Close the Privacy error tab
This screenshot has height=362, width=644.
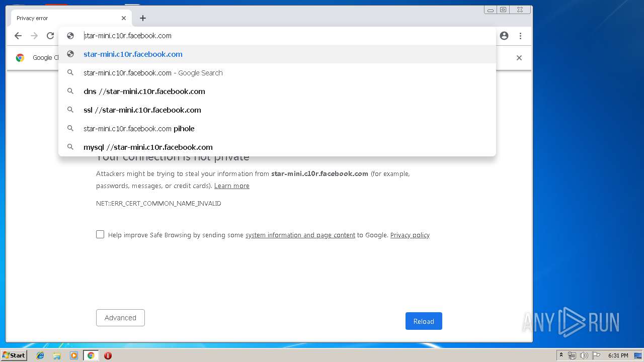pyautogui.click(x=124, y=18)
